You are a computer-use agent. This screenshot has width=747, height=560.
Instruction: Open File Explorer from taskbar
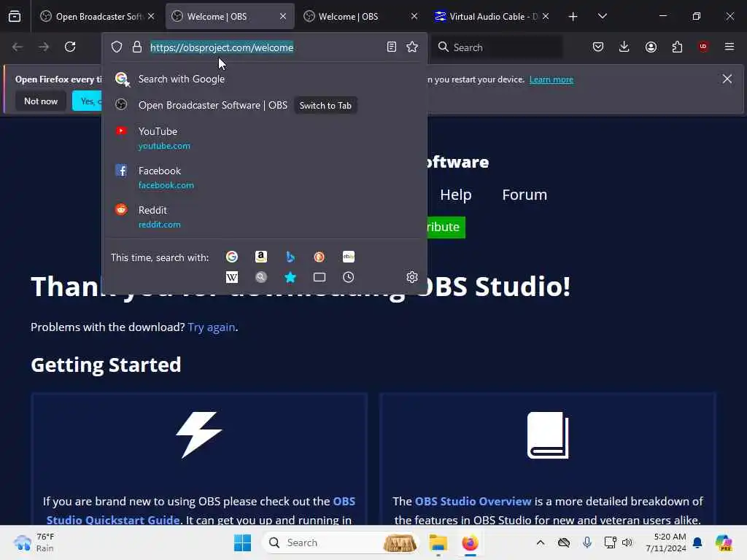(x=438, y=542)
